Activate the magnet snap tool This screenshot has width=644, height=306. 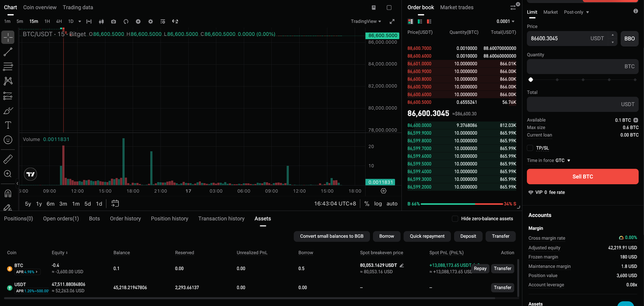point(8,193)
